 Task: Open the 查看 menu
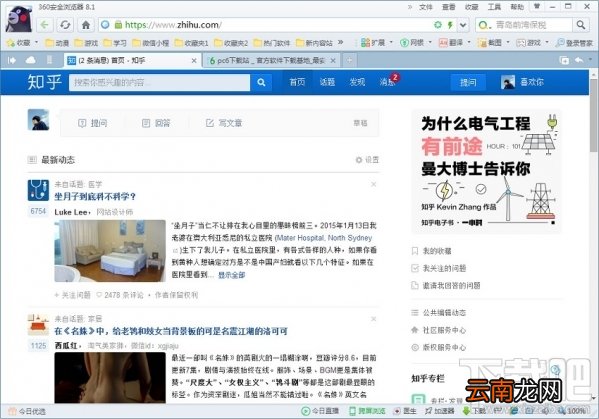pyautogui.click(x=448, y=7)
